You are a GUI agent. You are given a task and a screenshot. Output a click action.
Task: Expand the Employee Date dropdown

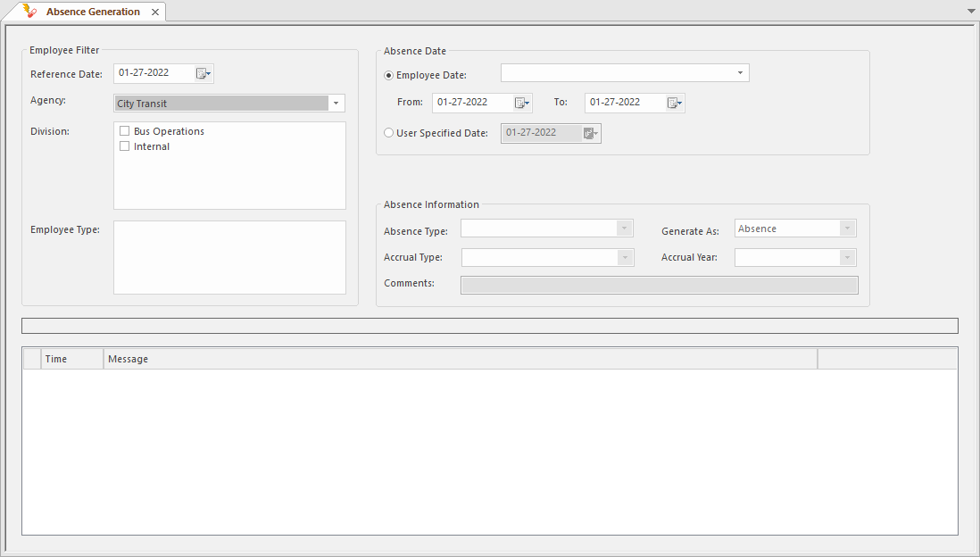click(740, 73)
